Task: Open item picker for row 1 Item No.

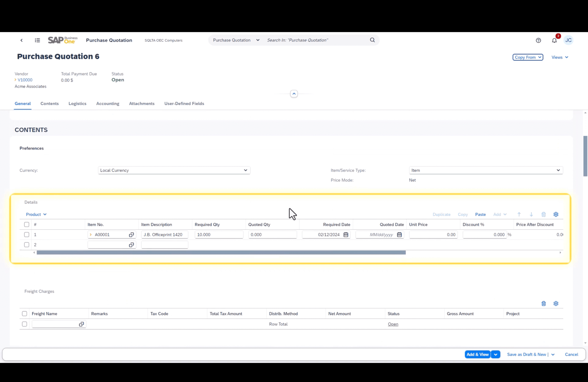Action: [x=131, y=235]
